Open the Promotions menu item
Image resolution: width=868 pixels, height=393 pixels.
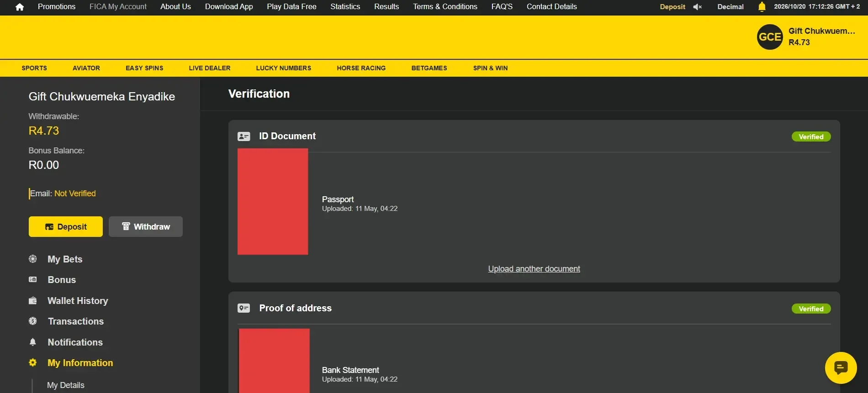click(57, 7)
